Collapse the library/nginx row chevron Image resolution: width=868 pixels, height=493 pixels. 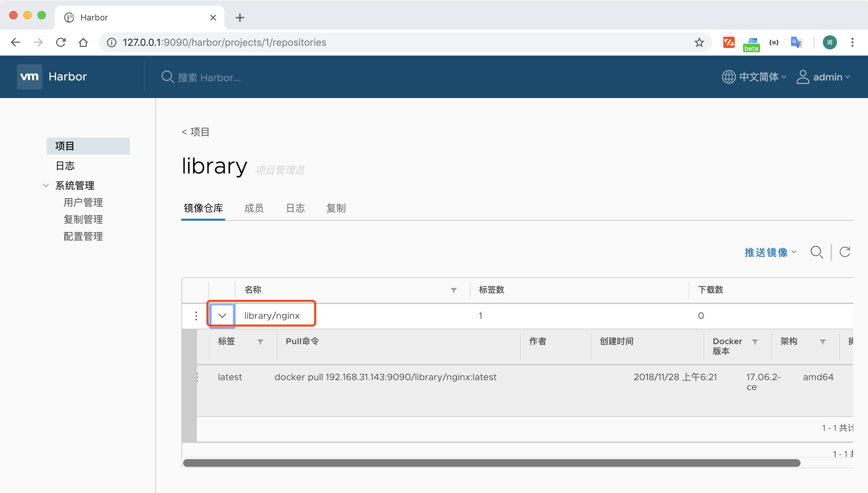[x=222, y=315]
